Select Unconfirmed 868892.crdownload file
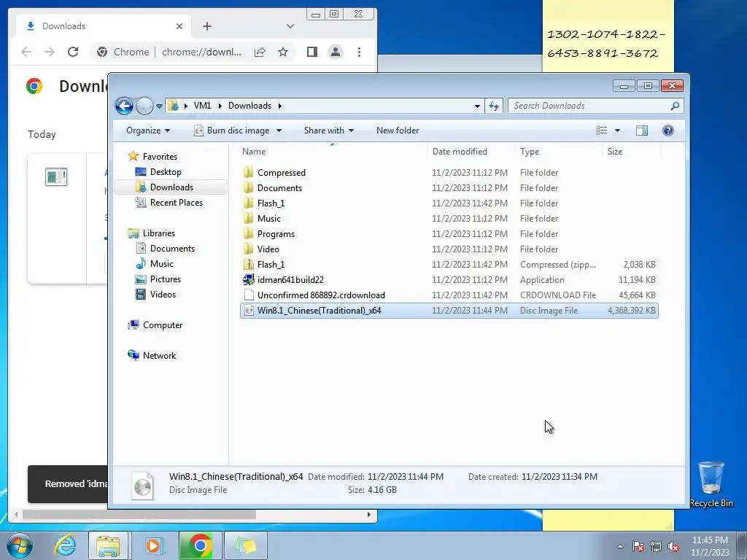 point(449,295)
